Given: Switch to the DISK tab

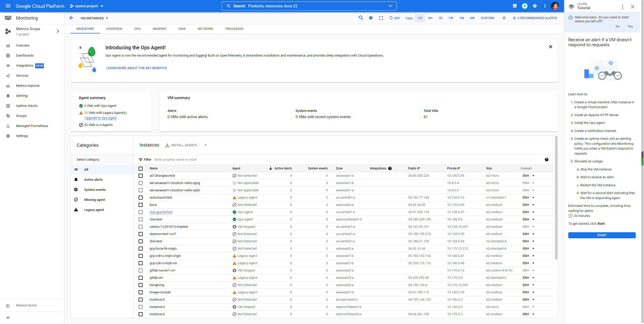Looking at the screenshot, I should [x=182, y=29].
